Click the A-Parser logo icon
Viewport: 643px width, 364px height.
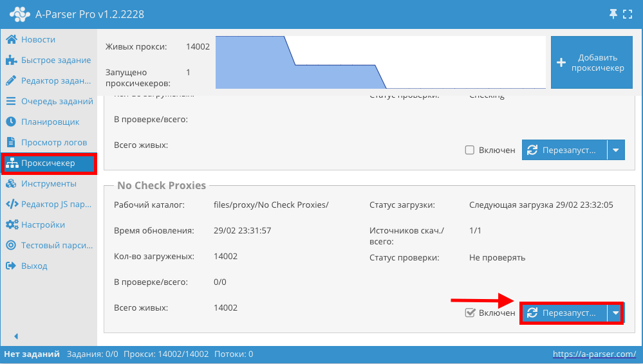coord(20,14)
